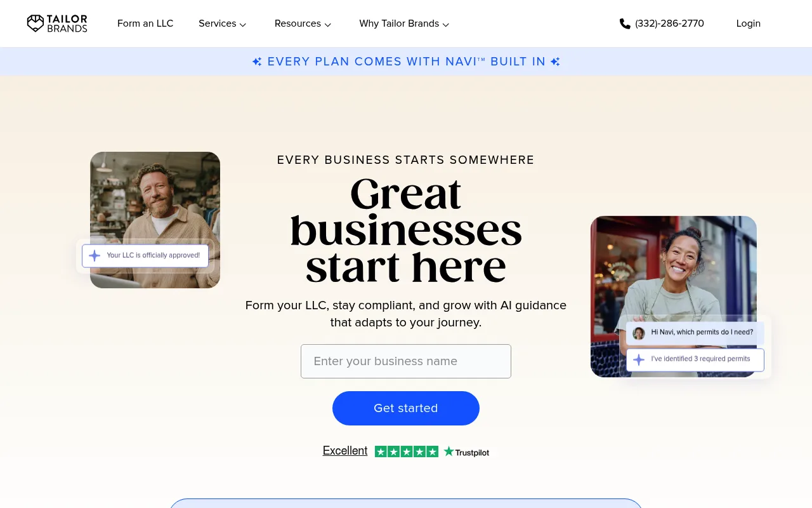Screen dimensions: 812x508
Task: Click the Tailor Brands logo
Action: 57,23
